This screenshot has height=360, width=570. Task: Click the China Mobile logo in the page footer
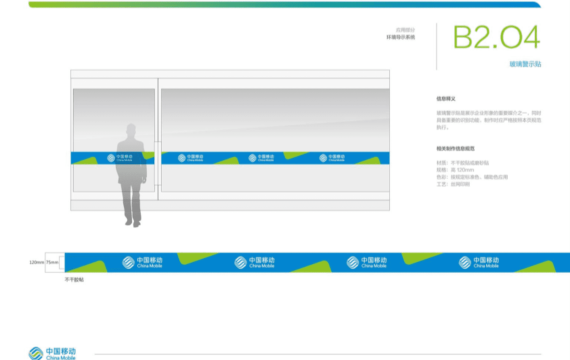pyautogui.click(x=52, y=353)
